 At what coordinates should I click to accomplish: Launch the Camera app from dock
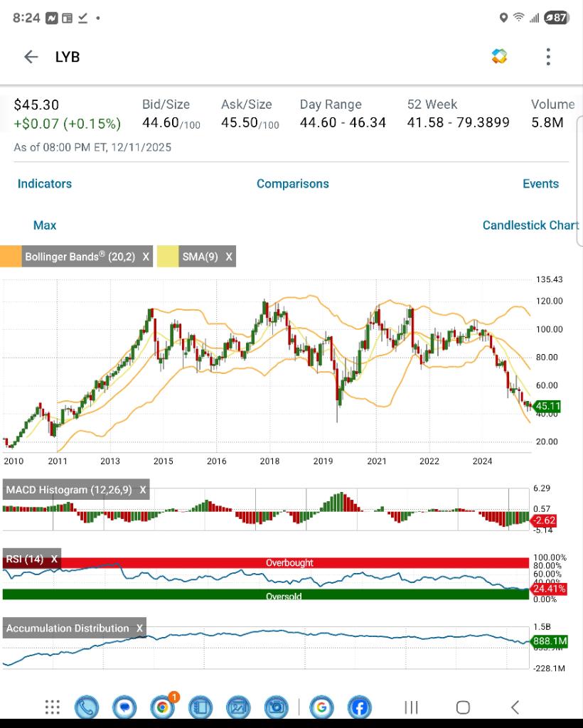click(x=276, y=707)
